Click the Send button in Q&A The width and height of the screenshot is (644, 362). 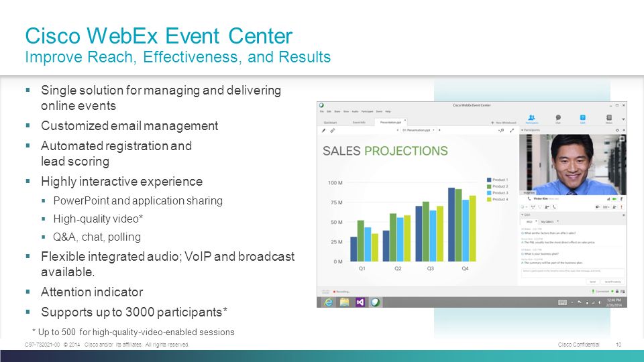(x=592, y=282)
